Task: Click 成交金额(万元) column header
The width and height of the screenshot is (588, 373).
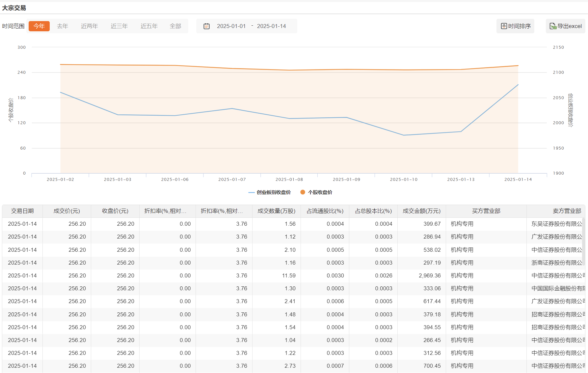Action: (x=421, y=211)
